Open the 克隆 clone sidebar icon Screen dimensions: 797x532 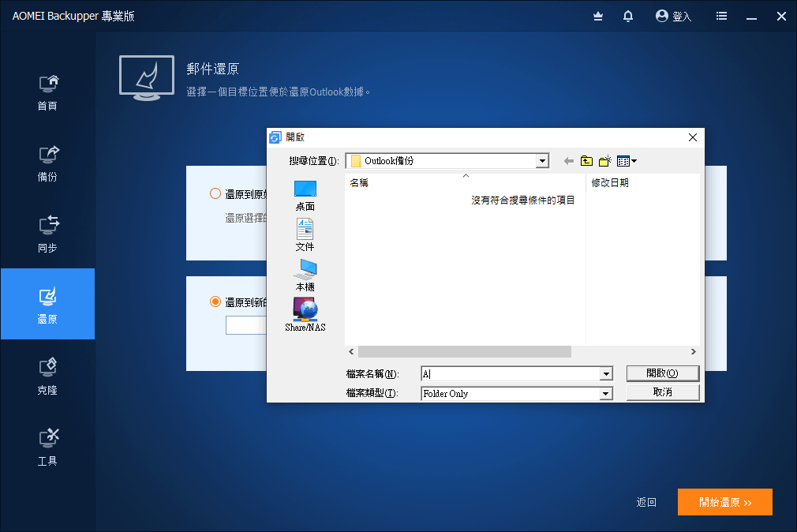[48, 377]
